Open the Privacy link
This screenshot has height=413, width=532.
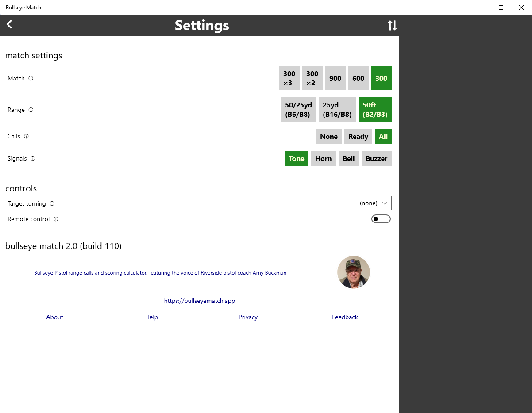[248, 317]
